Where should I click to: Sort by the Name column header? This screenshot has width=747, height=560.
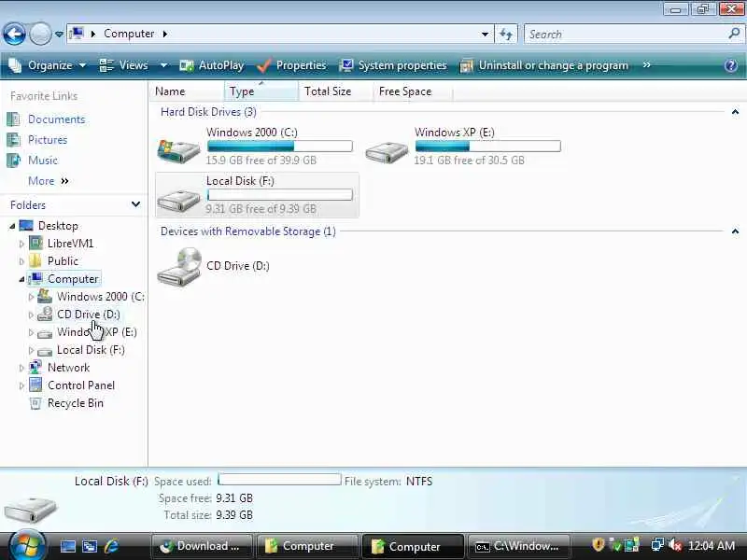[186, 91]
